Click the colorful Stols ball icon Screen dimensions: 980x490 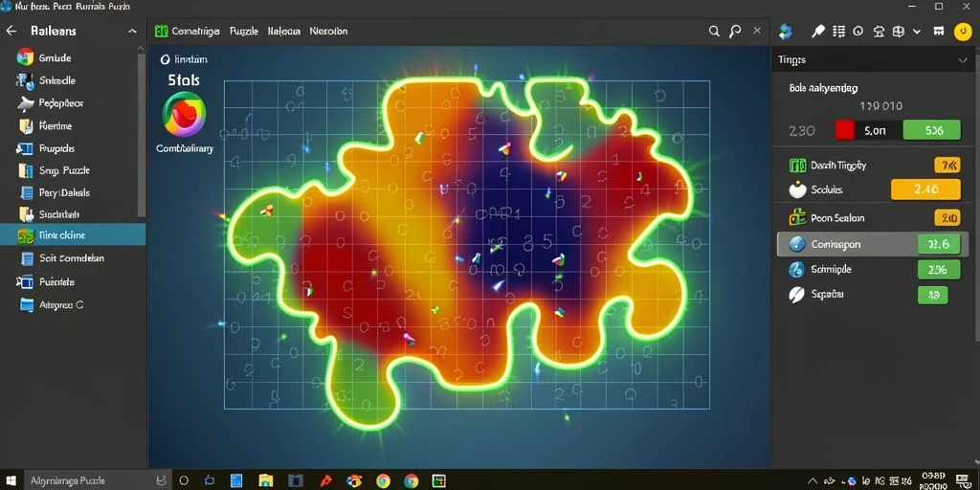(x=184, y=115)
